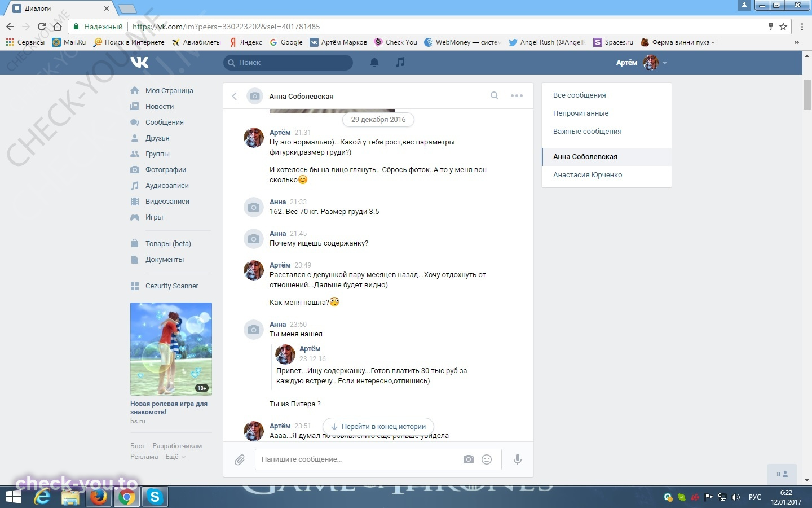The width and height of the screenshot is (812, 508).
Task: Record a voice message with microphone icon
Action: coord(517,459)
